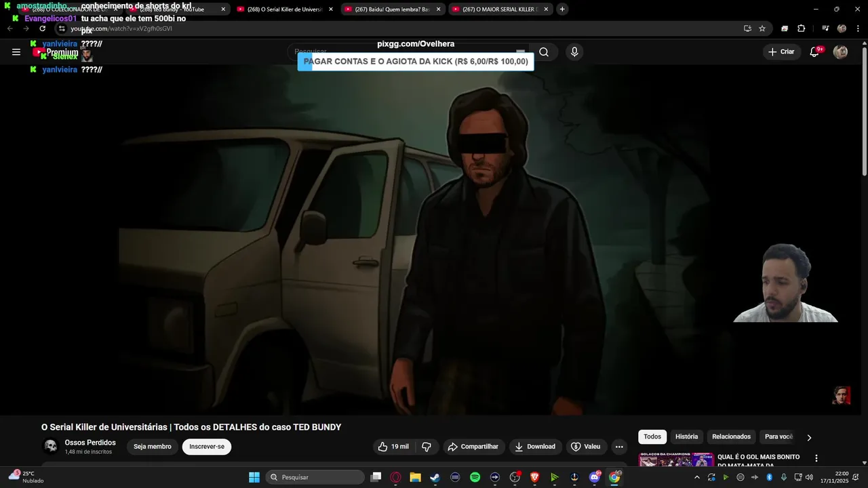The width and height of the screenshot is (868, 488).
Task: Like the video with 19 mil thumbs-up
Action: 394,447
